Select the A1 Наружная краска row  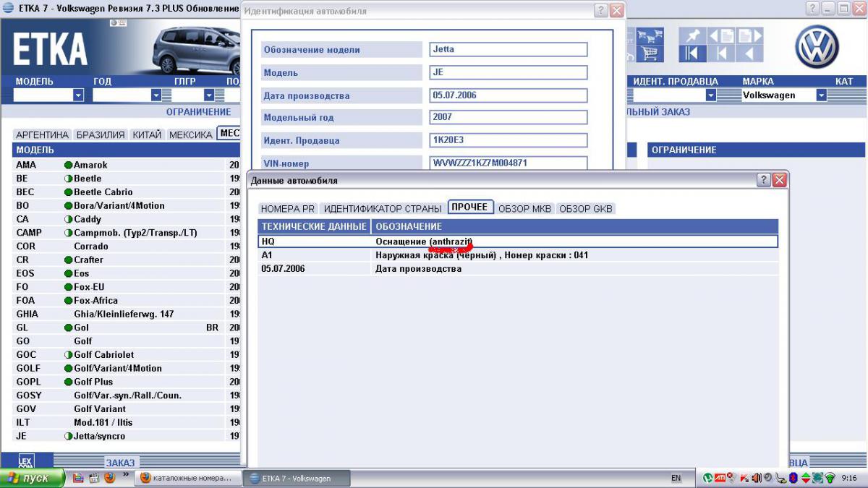518,255
